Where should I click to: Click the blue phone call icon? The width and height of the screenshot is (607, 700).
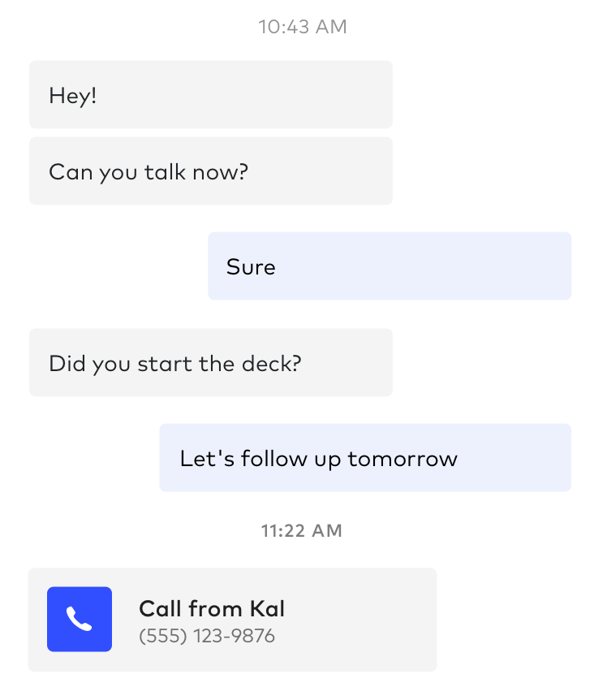coord(80,619)
